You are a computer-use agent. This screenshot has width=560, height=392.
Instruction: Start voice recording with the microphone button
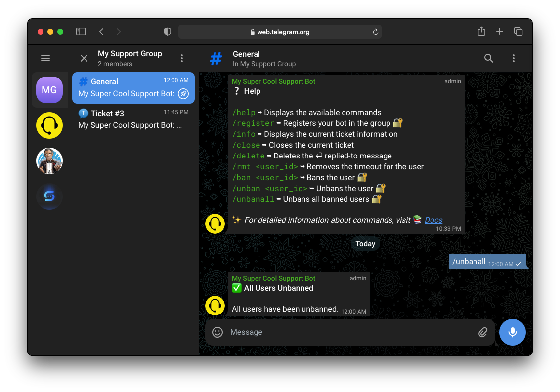tap(513, 332)
